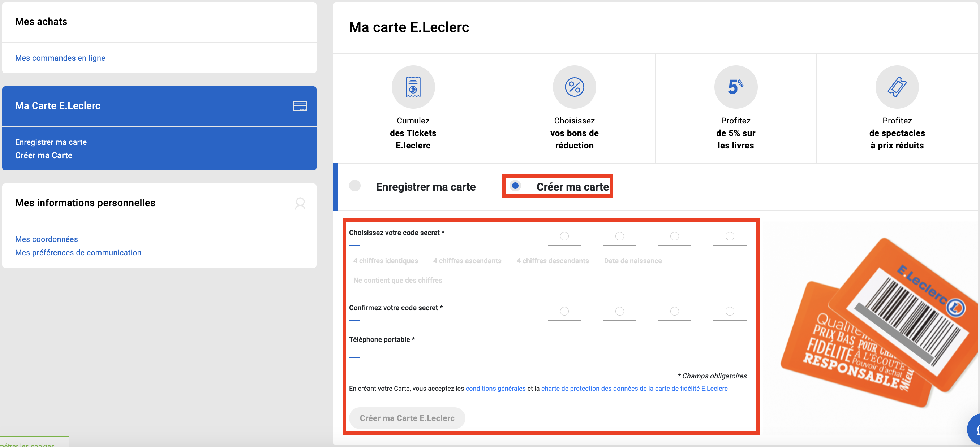This screenshot has height=447, width=980.
Task: Click the 5% books discount icon
Action: [735, 87]
